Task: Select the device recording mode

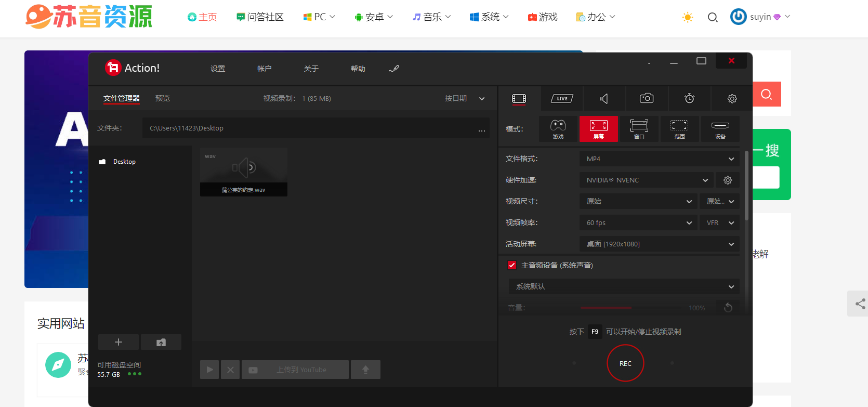Action: tap(720, 129)
